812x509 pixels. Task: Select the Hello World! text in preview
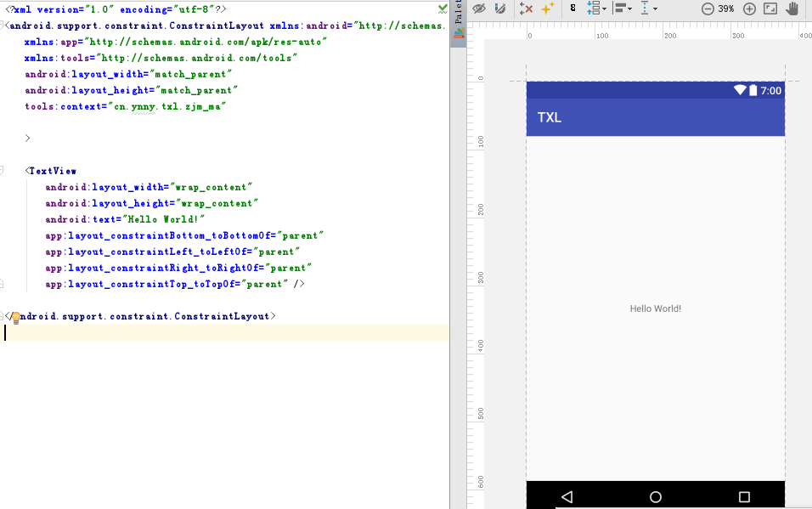point(655,308)
